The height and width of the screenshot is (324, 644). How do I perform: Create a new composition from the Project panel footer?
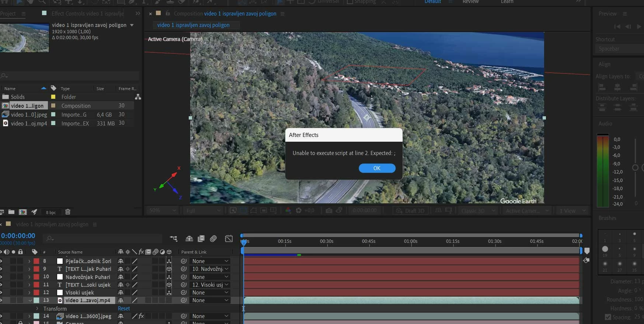point(23,212)
